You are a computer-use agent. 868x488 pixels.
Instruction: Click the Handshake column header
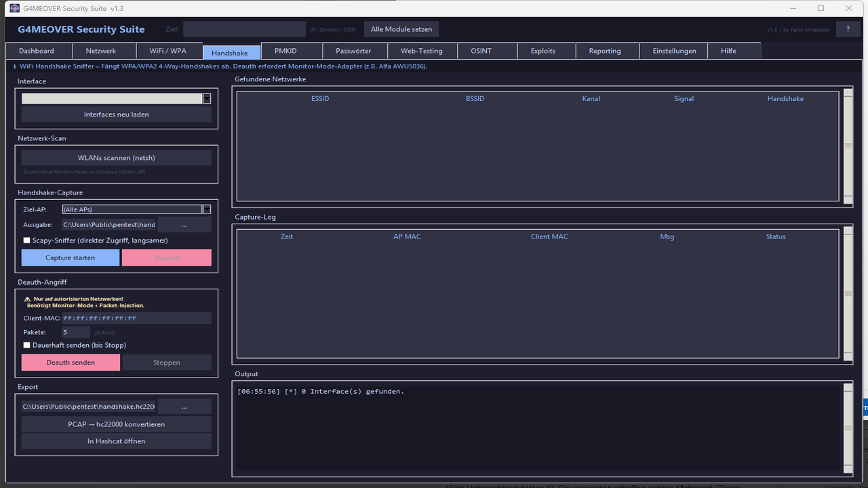pyautogui.click(x=785, y=99)
